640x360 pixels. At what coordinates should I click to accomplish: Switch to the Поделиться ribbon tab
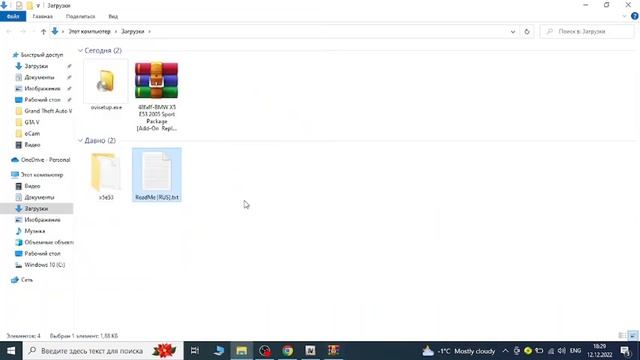click(x=80, y=16)
